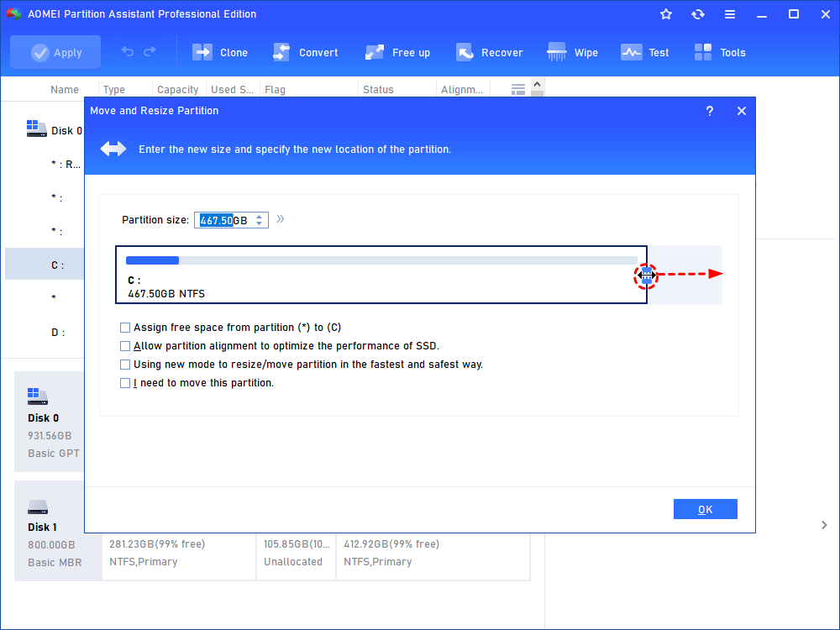Enable Allow partition alignment for SSD
Viewport: 840px width, 630px height.
pyautogui.click(x=125, y=346)
